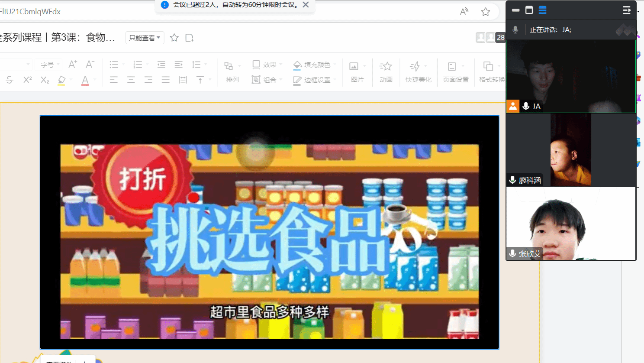Click the 动画 animation button
The width and height of the screenshot is (644, 363).
coord(386,71)
